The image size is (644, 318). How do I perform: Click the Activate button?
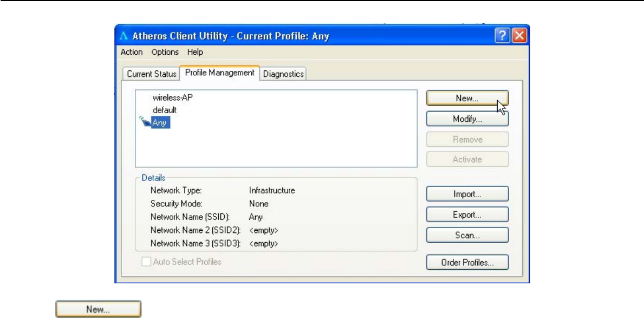(467, 159)
